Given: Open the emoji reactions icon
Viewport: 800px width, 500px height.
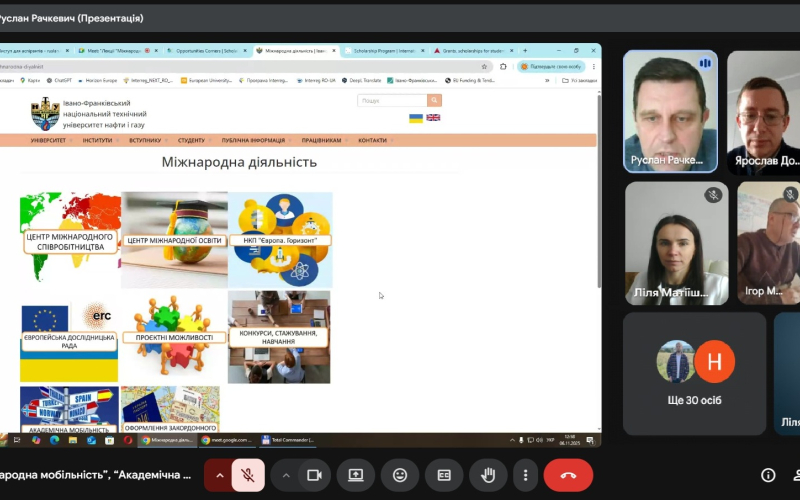Looking at the screenshot, I should coord(400,475).
